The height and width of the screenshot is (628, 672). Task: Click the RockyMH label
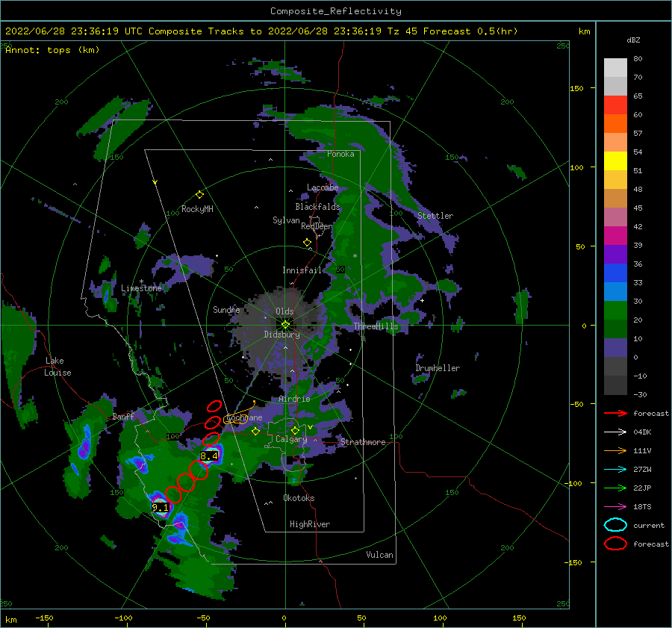197,209
